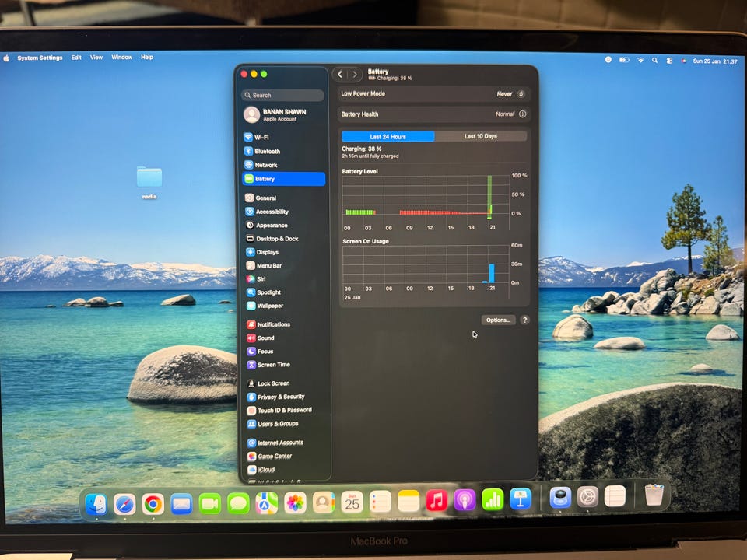747x560 pixels.
Task: Click the forward navigation chevron
Action: (x=355, y=75)
